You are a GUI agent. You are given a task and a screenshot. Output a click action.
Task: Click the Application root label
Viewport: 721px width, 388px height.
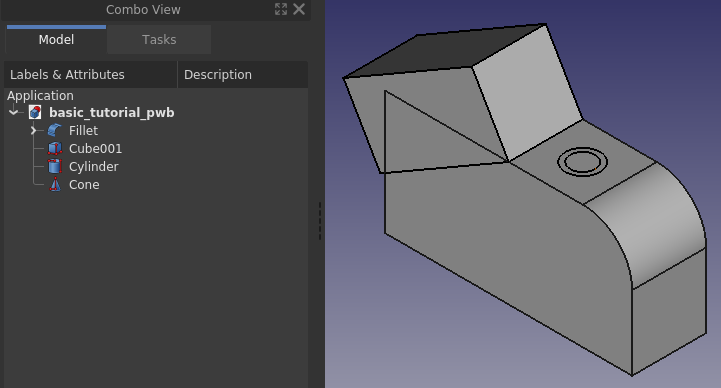click(40, 96)
